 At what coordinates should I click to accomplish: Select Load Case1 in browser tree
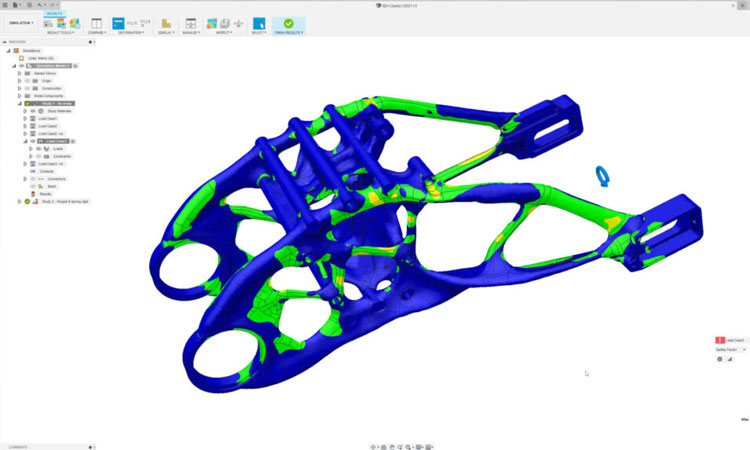tap(48, 119)
